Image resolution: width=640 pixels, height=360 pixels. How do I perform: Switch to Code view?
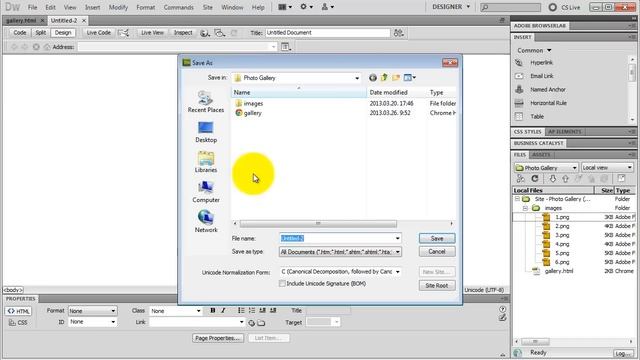(x=19, y=33)
